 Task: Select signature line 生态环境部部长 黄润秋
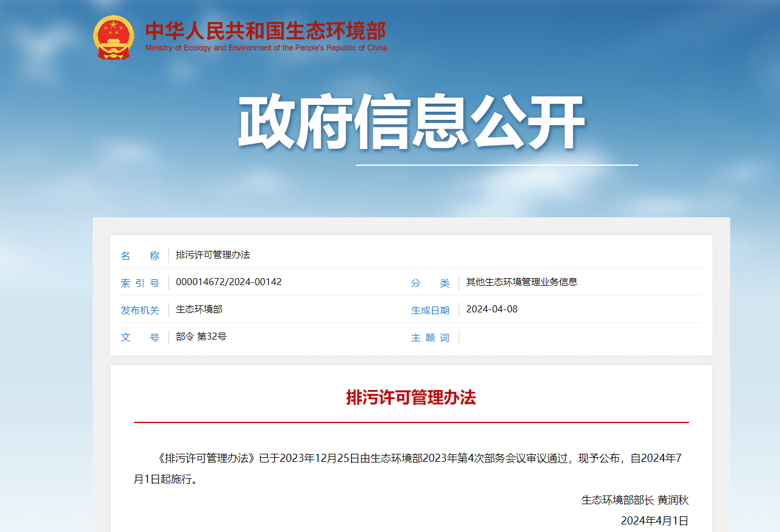point(635,500)
